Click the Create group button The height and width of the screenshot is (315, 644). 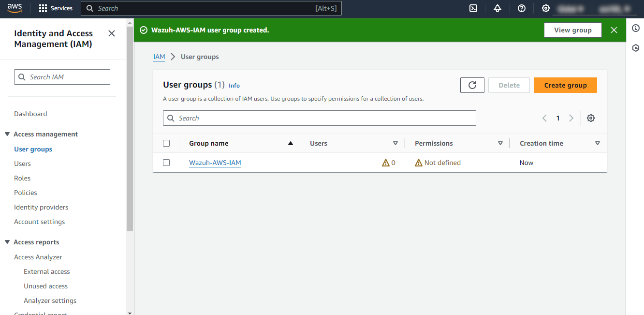click(x=565, y=85)
